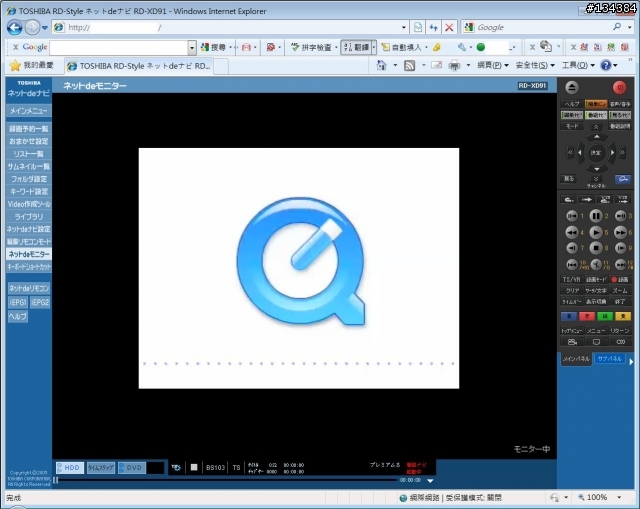
Task: Click the right arrow on the remote d-pad
Action: tap(612, 153)
